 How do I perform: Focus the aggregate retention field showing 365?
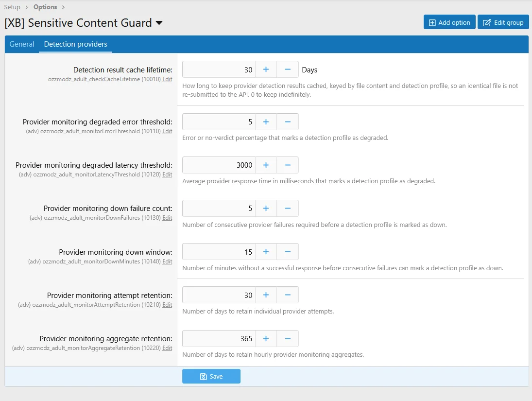[219, 338]
